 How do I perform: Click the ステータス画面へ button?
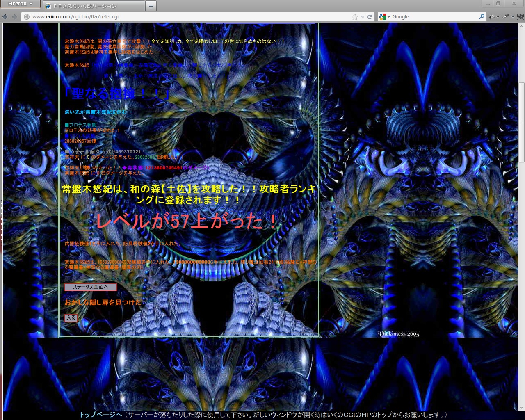[91, 287]
